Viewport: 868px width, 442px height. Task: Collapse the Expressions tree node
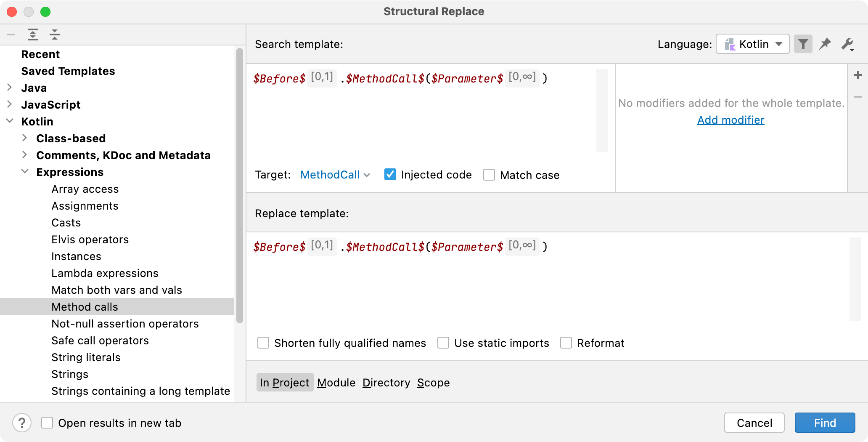tap(24, 172)
